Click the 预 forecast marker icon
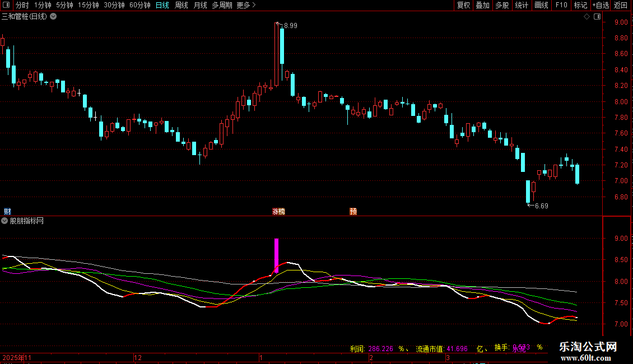This screenshot has width=633, height=364. point(353,211)
